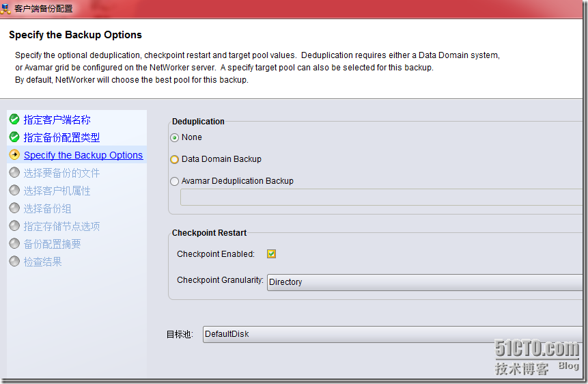The height and width of the screenshot is (384, 588).
Task: Click the Checkpoint Restart group heading
Action: click(209, 233)
